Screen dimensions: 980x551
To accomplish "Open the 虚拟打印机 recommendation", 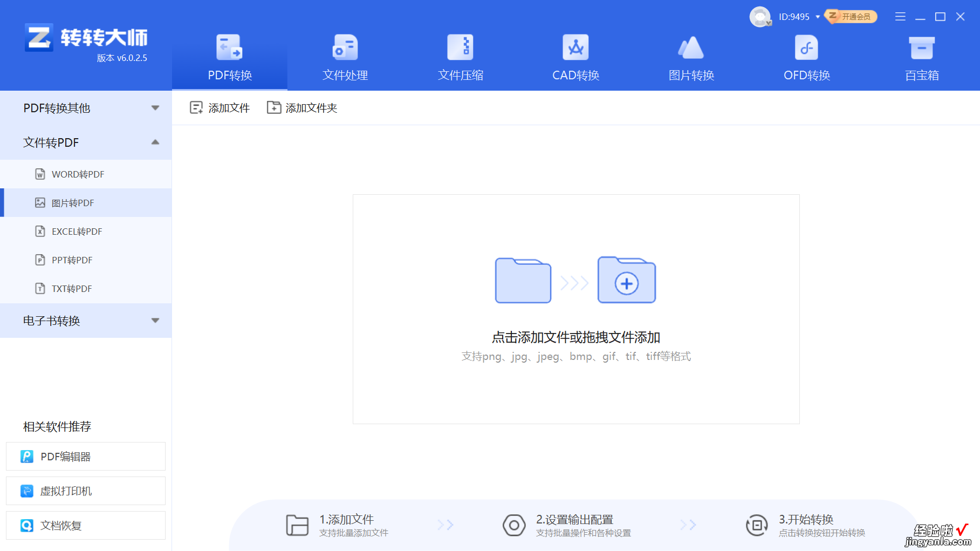I will coord(86,491).
